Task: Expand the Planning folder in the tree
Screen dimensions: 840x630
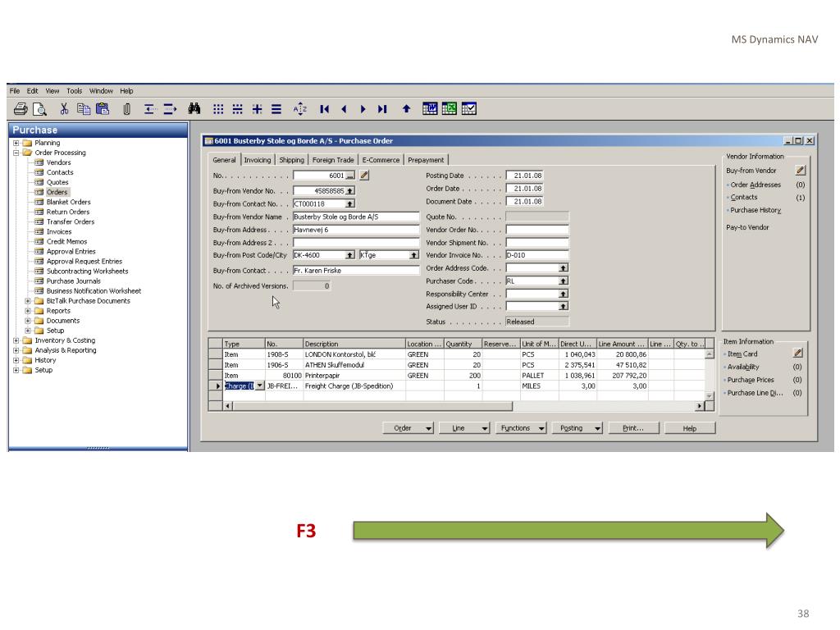Action: tap(16, 143)
